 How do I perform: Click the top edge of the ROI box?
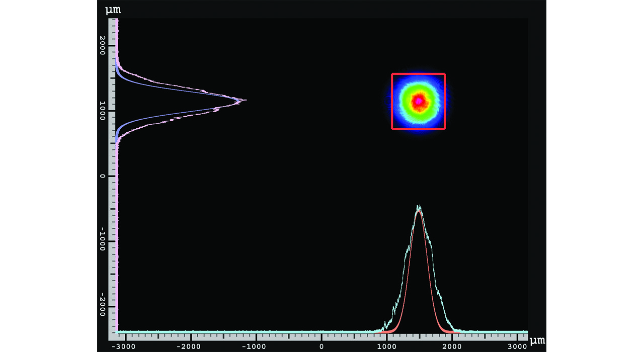tap(418, 74)
